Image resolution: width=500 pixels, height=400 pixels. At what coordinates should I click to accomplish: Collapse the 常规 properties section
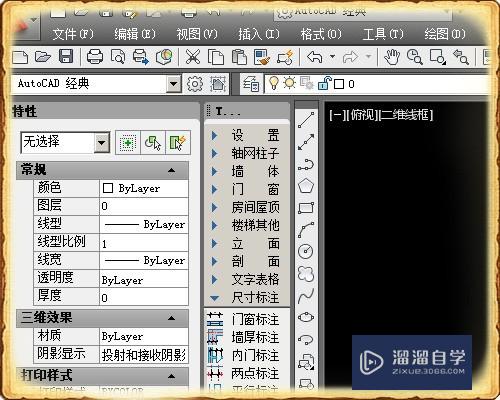coord(172,171)
